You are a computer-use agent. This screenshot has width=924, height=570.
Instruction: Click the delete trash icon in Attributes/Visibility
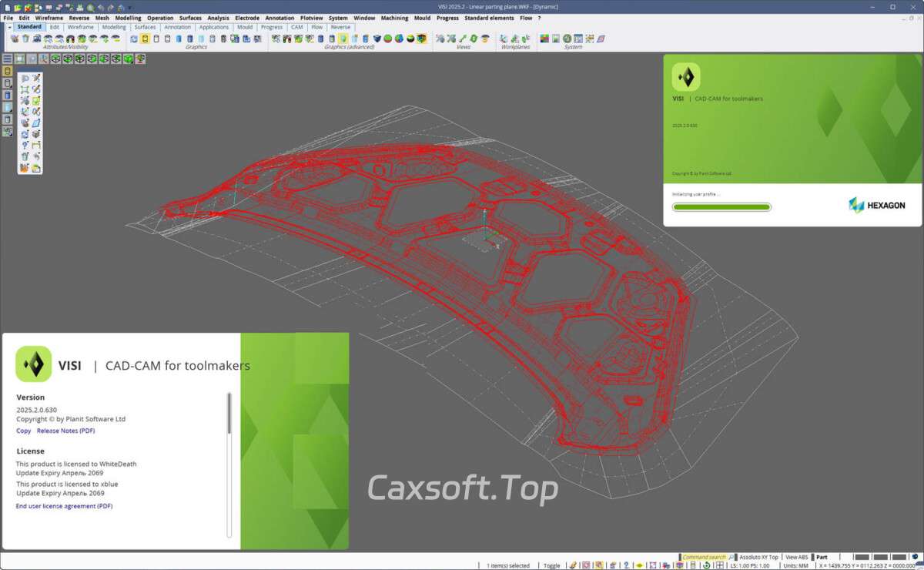(25, 39)
